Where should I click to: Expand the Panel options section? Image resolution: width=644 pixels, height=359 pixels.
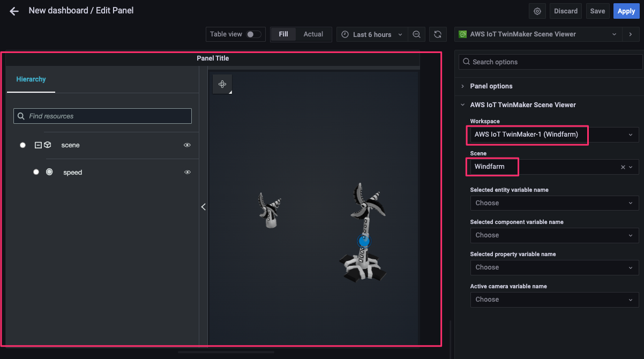[x=491, y=86]
